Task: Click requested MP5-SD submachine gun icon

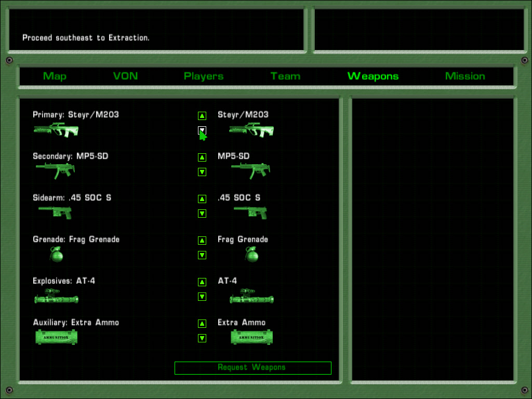Action: [251, 170]
